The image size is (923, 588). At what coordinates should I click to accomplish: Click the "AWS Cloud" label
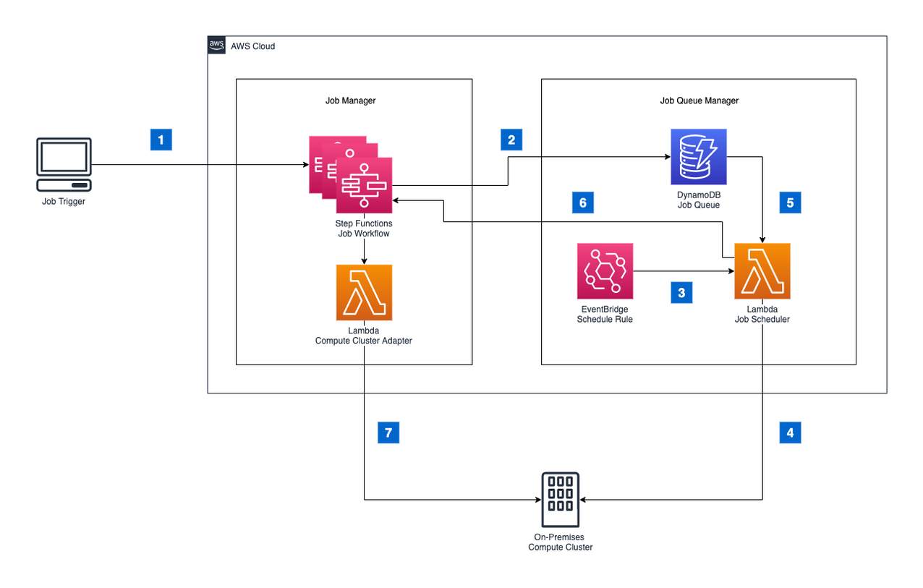click(252, 46)
